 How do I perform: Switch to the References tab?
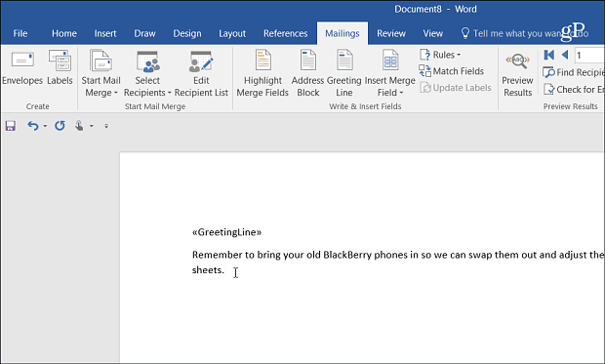coord(286,33)
